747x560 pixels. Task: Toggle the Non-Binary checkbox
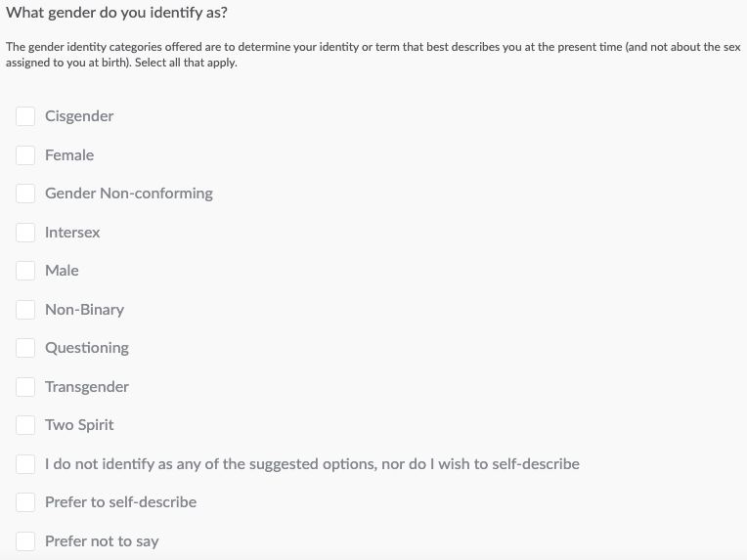25,310
